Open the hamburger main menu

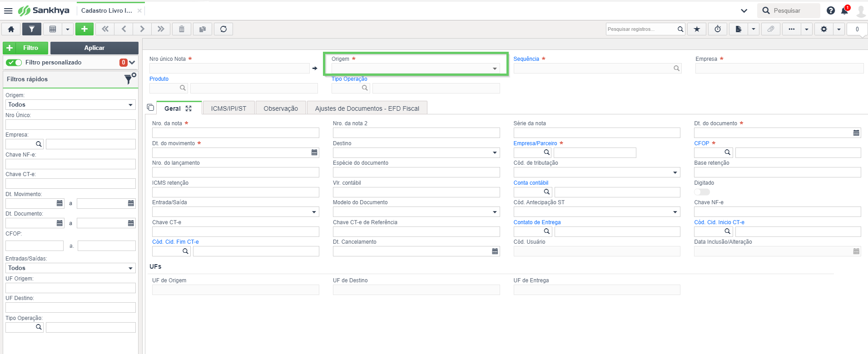(x=8, y=10)
